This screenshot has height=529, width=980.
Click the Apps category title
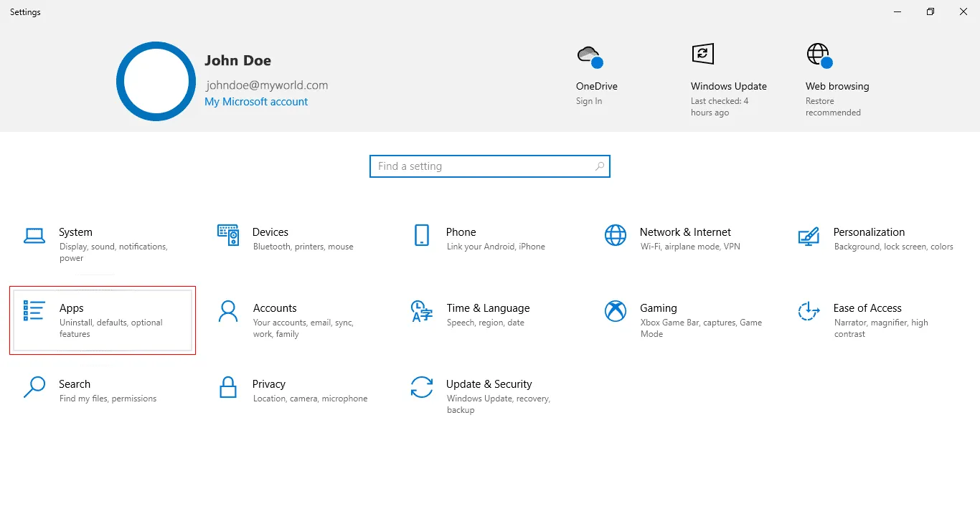coord(72,308)
